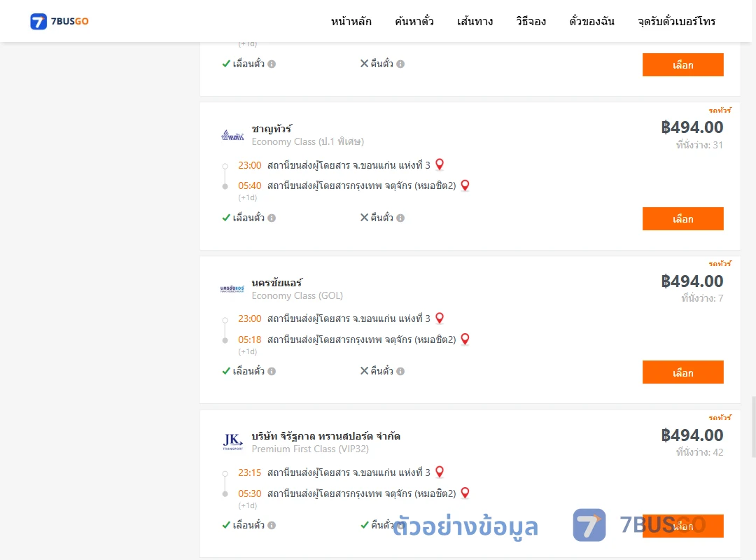The width and height of the screenshot is (756, 560).
Task: Click the ฿494.00 price on นครชัยแอร์ card
Action: coord(692,281)
